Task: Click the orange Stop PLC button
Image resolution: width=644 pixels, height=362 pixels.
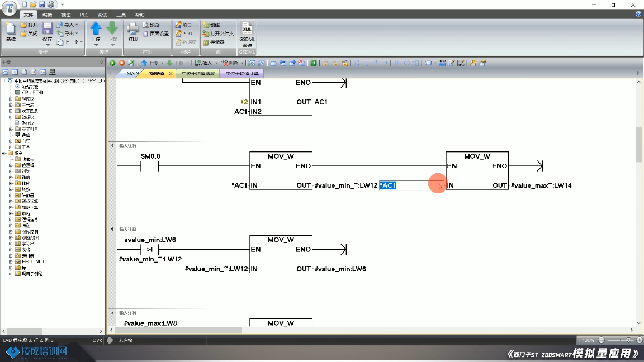Action: (121, 63)
